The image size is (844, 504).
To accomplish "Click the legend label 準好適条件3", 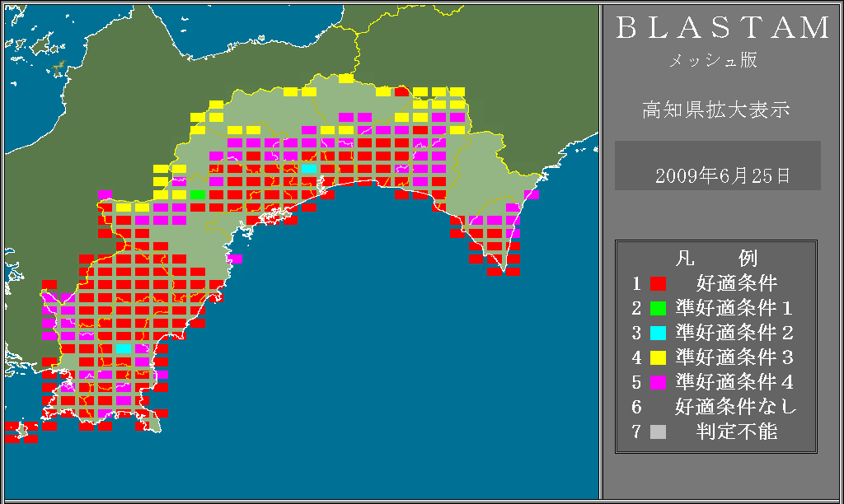I will pyautogui.click(x=734, y=357).
